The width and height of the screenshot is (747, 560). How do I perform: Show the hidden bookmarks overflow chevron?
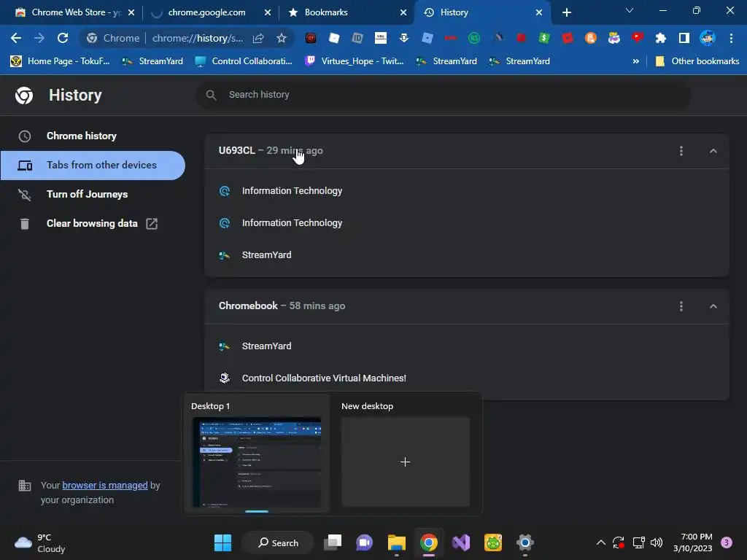coord(635,61)
